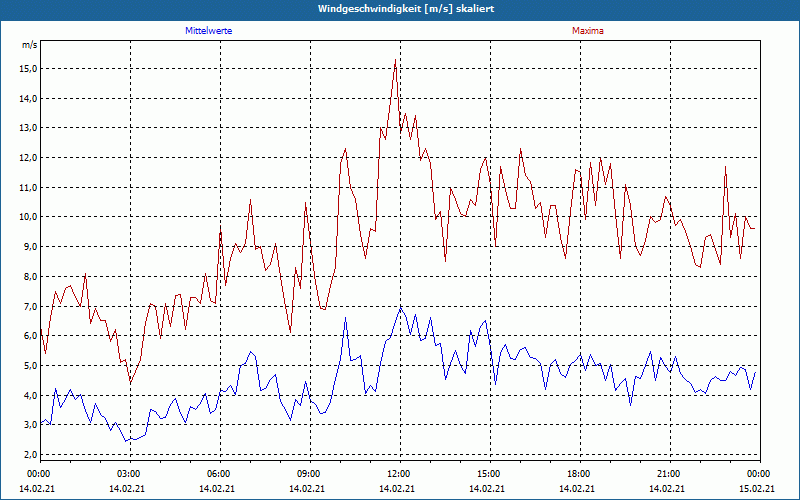
Task: Click the 09:00 time label
Action: click(x=310, y=474)
